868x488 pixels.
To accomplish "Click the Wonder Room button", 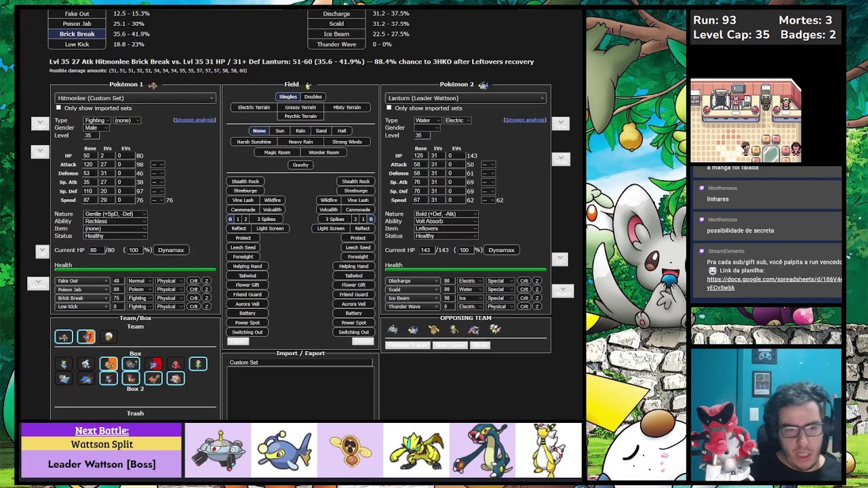I will point(323,152).
